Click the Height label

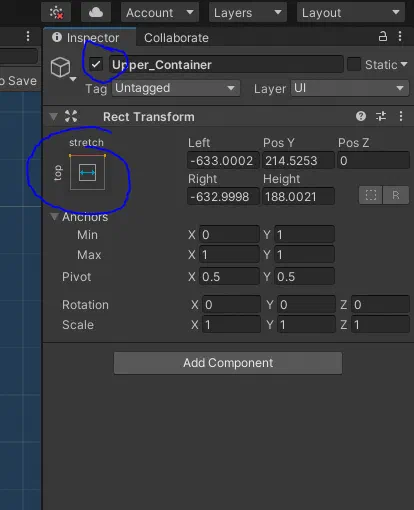tap(282, 179)
